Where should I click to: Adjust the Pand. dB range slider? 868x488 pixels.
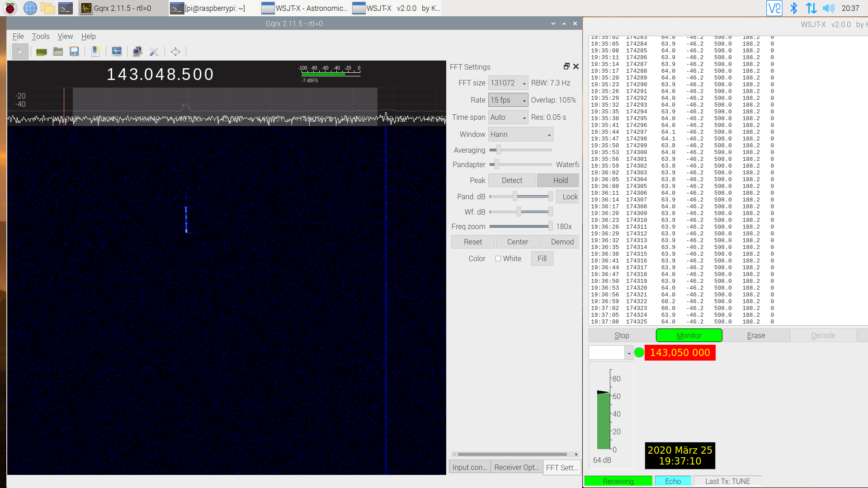pos(521,196)
